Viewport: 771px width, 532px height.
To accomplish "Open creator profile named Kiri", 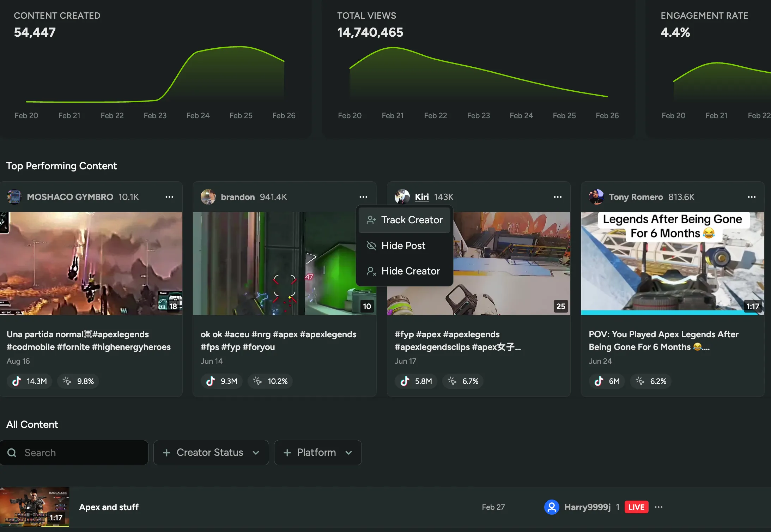I will (x=421, y=197).
